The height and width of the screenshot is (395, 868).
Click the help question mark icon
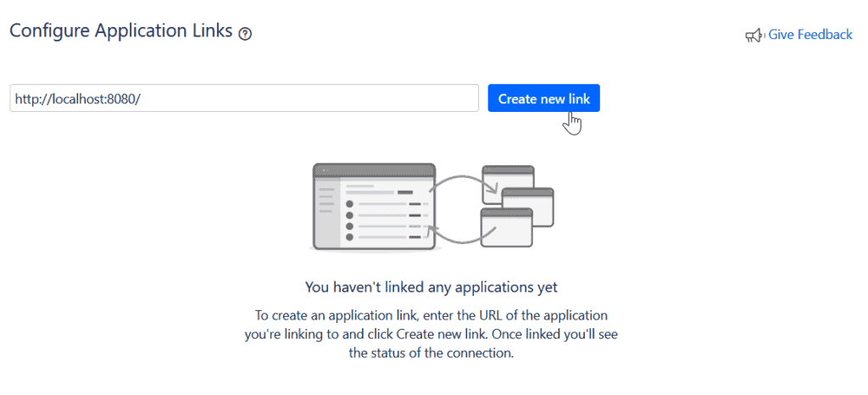(246, 34)
